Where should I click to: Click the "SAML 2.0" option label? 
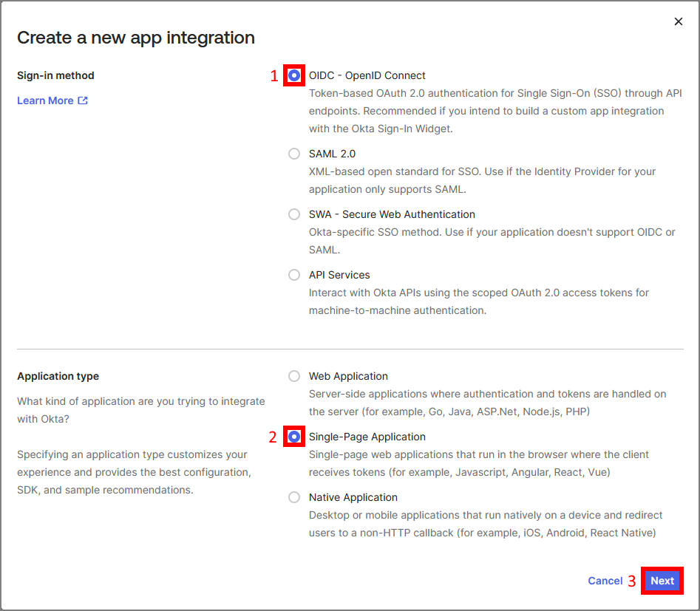332,154
